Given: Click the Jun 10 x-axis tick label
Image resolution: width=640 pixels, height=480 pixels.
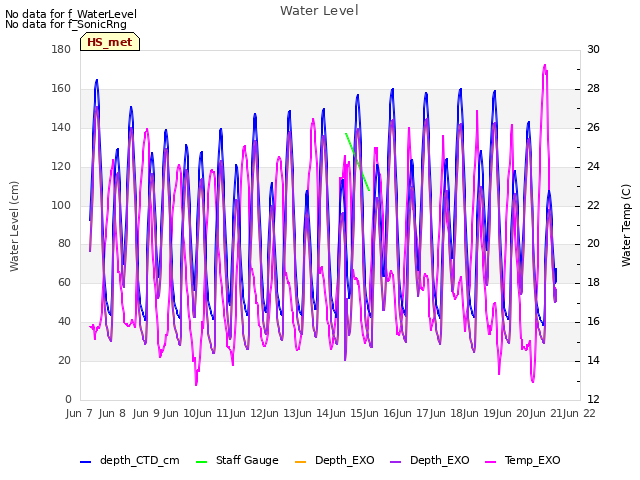Looking at the screenshot, I should coord(179,413).
